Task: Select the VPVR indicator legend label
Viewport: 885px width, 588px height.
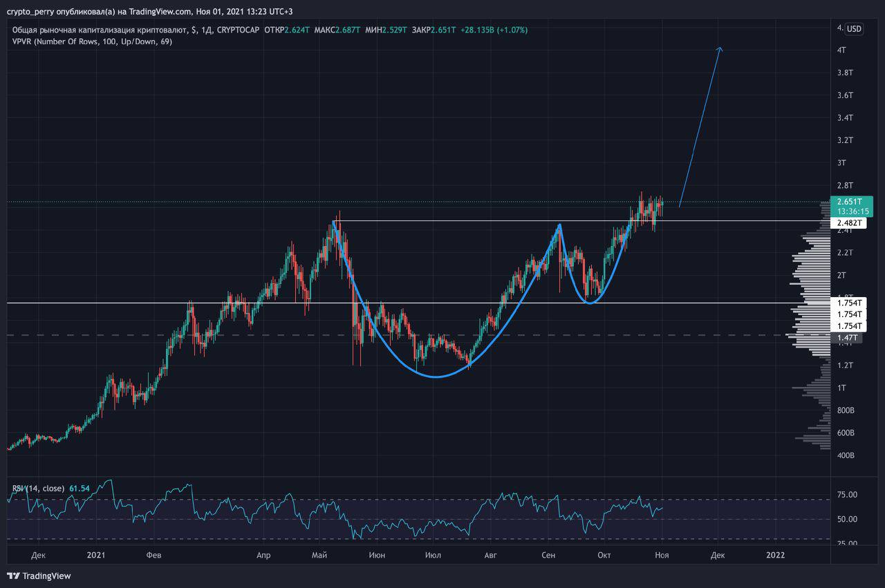Action: (x=92, y=41)
